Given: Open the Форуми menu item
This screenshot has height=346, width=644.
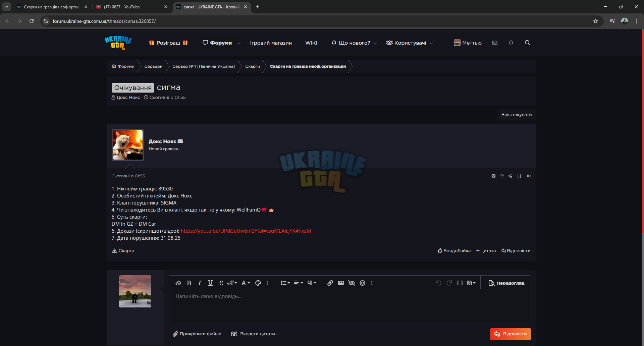Looking at the screenshot, I should coord(217,43).
